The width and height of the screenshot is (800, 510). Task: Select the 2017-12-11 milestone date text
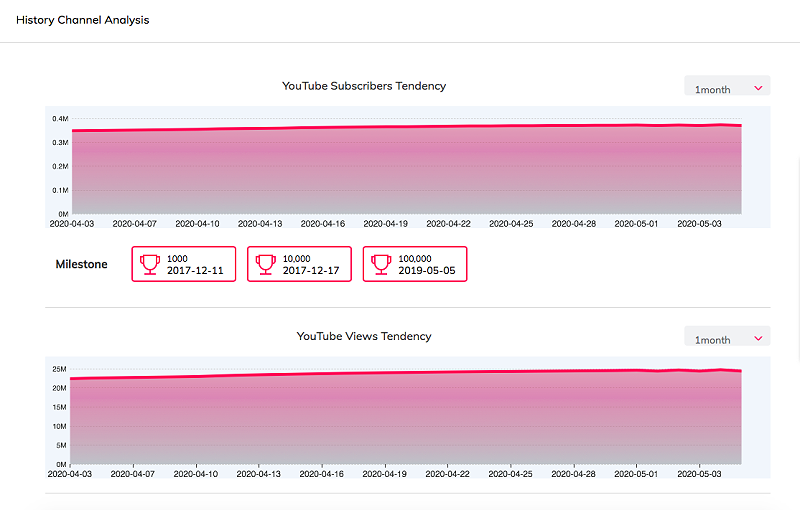coord(194,271)
